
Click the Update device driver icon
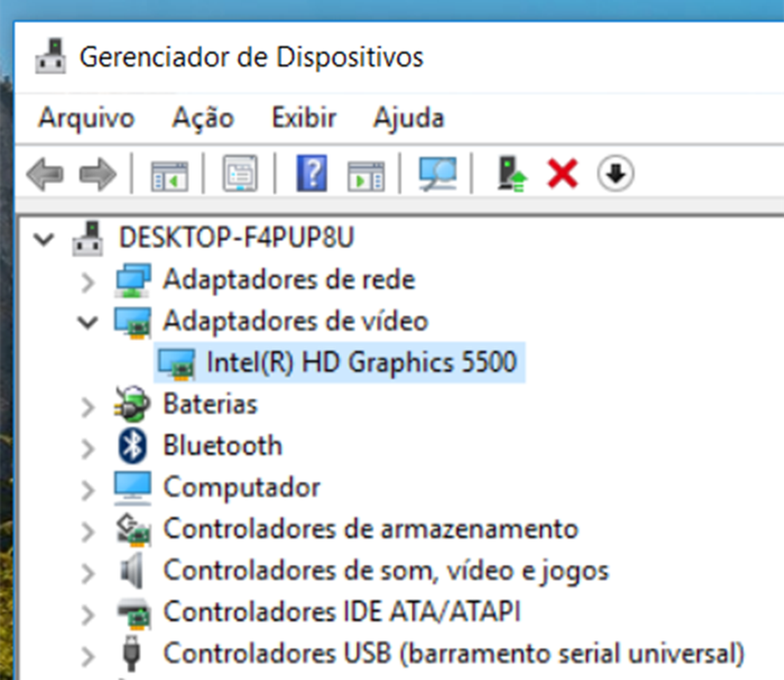512,174
